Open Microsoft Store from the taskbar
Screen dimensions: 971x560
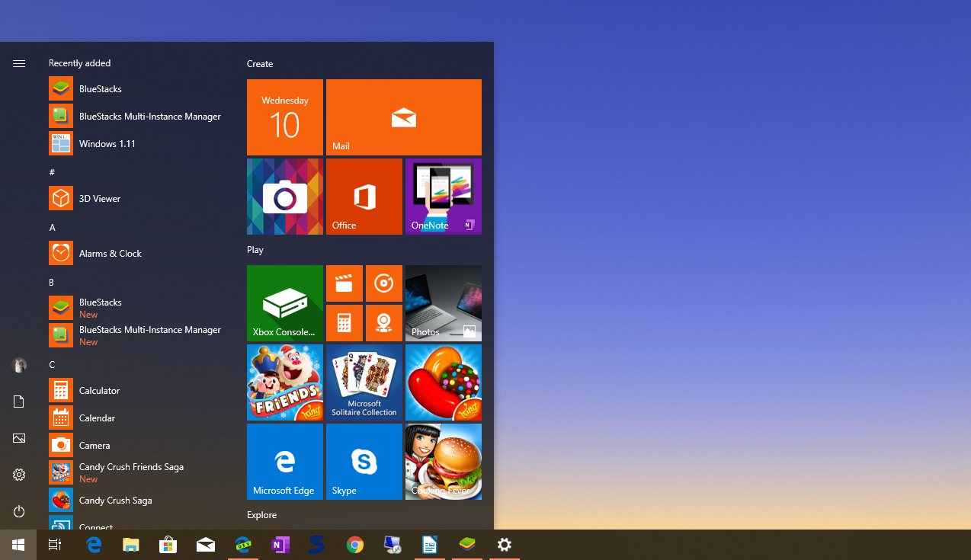tap(168, 545)
